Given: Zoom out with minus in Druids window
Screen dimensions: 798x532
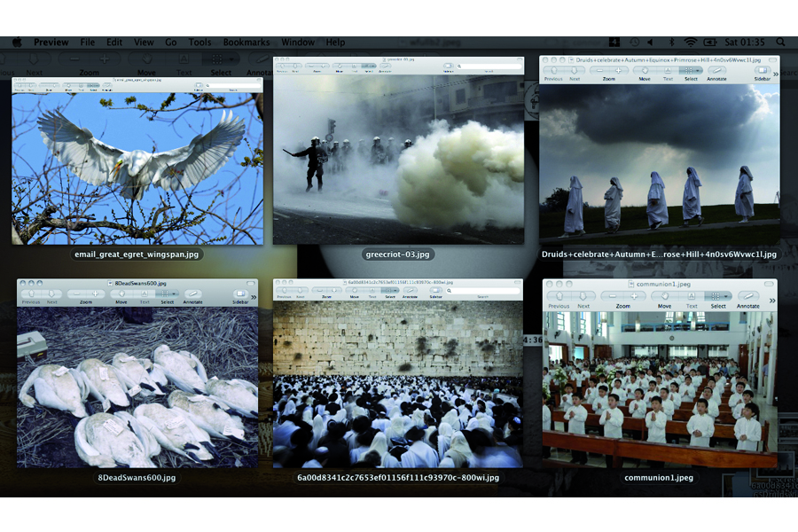Looking at the screenshot, I should (599, 70).
